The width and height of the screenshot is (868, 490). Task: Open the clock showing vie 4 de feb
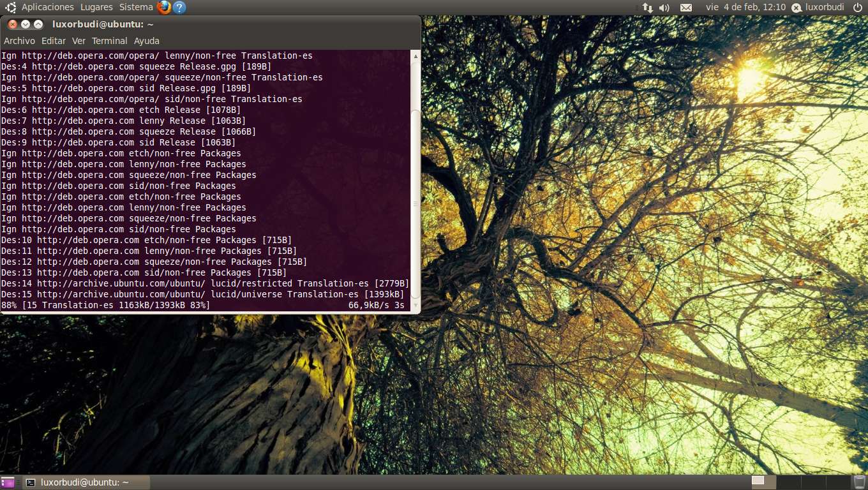tap(745, 7)
